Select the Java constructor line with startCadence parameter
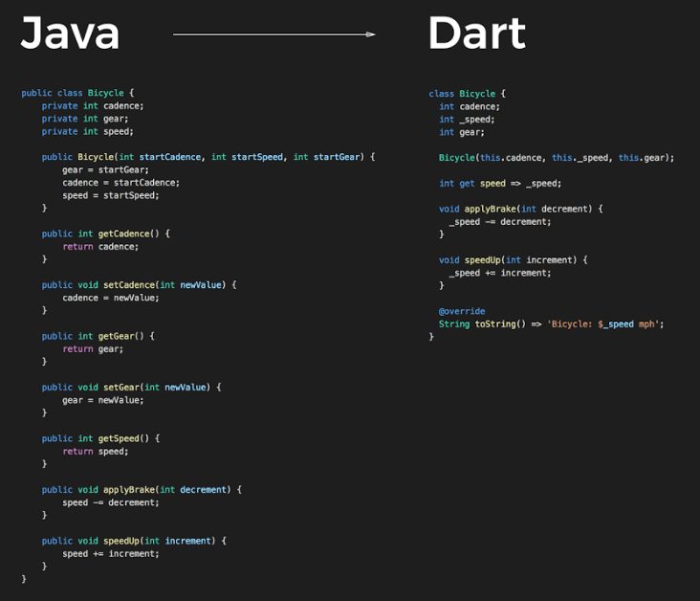This screenshot has height=601, width=700. click(208, 157)
